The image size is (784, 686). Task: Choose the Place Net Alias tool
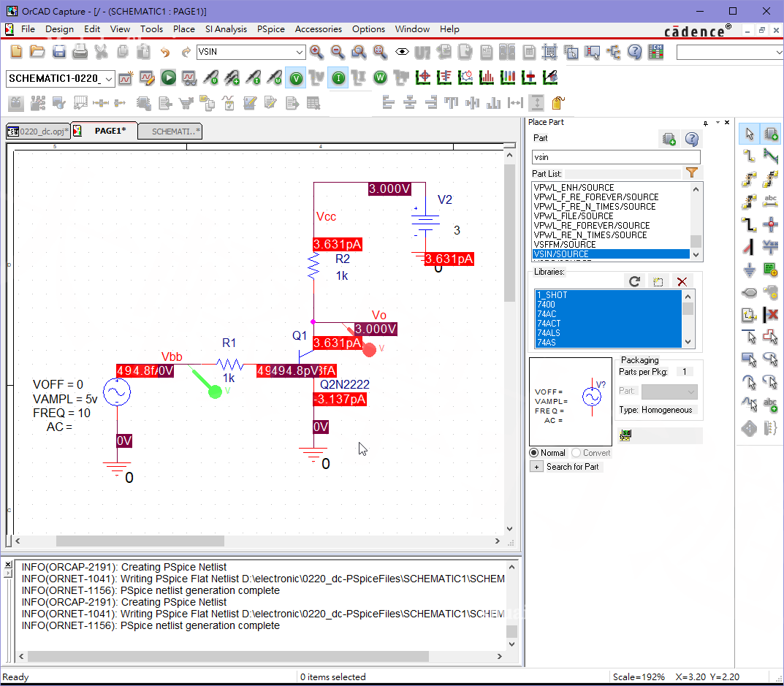[x=771, y=201]
